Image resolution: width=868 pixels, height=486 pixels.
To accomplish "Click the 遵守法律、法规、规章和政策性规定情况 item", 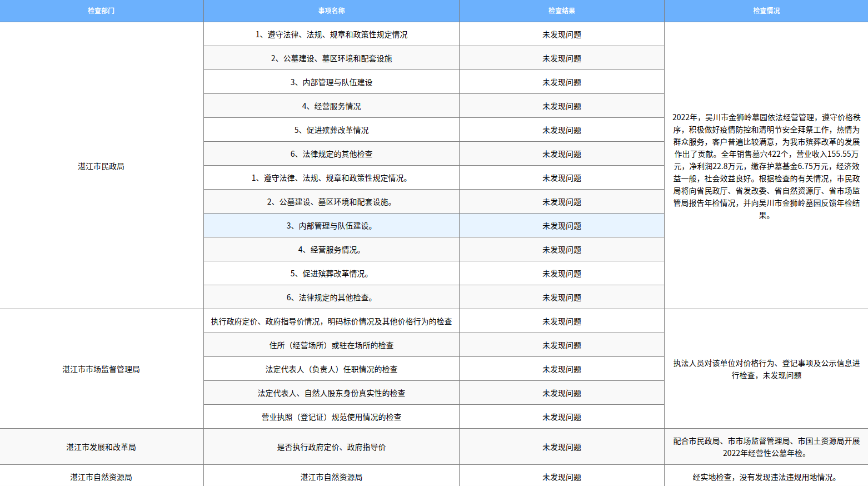I will tap(332, 34).
